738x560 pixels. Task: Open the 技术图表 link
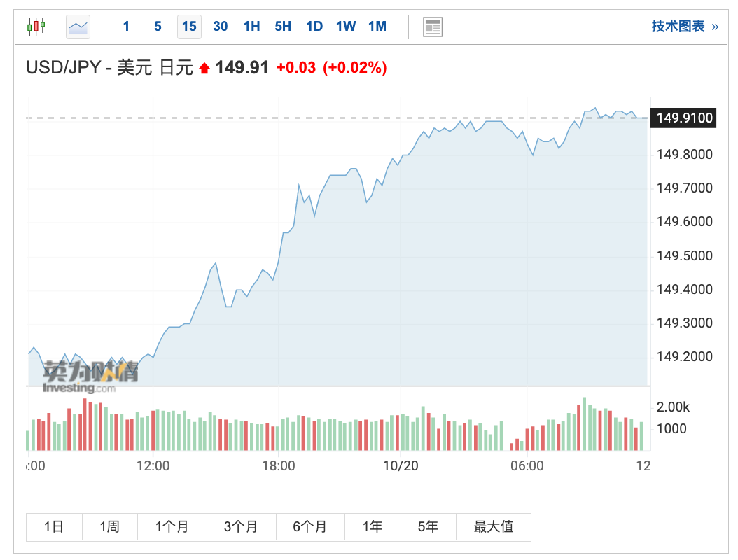[x=678, y=27]
